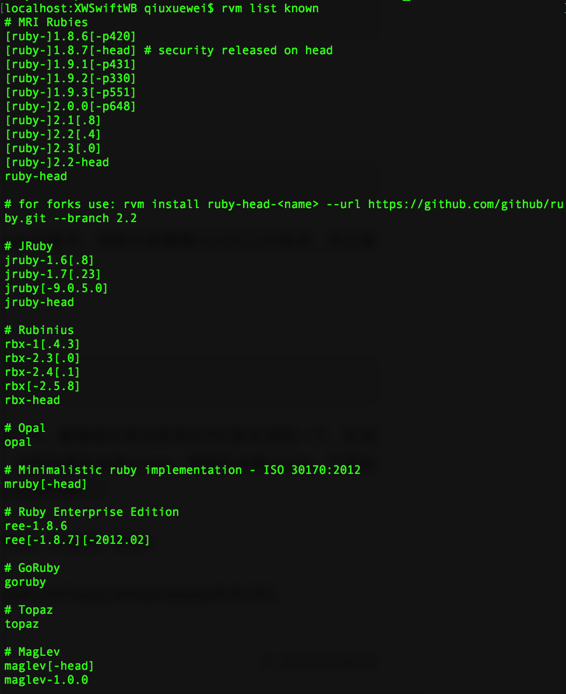566x694 pixels.
Task: Click the 'rvm list known' command text
Action: pyautogui.click(x=270, y=8)
